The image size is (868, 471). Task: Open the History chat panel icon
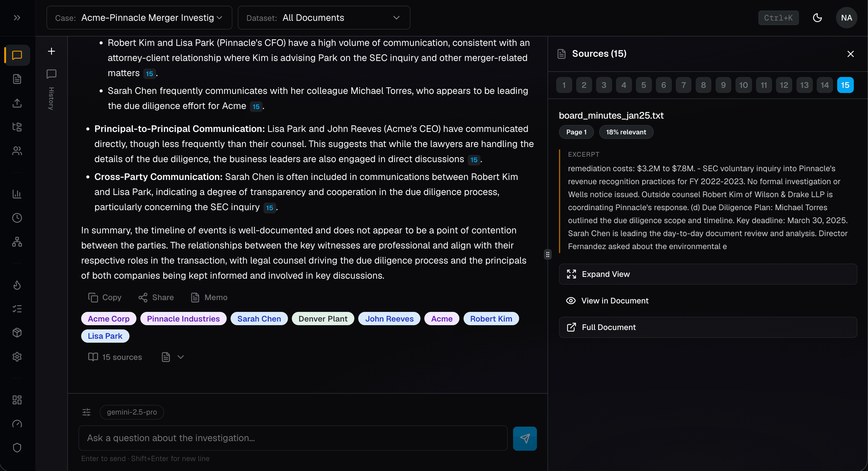coord(52,74)
